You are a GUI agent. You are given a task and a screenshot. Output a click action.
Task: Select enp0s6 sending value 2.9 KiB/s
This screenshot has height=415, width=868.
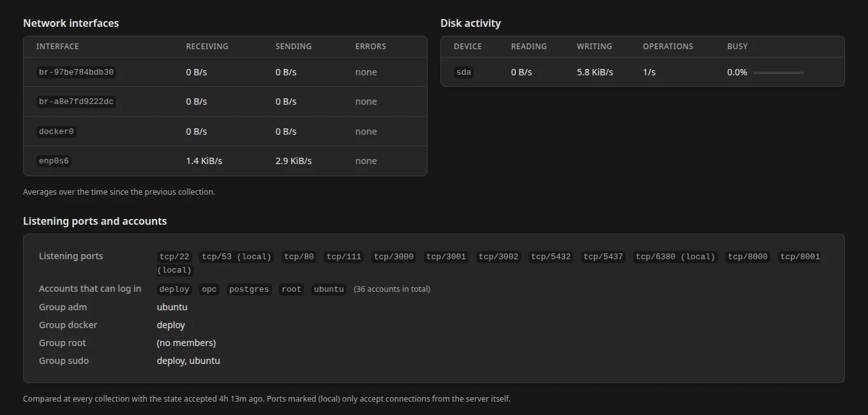294,161
